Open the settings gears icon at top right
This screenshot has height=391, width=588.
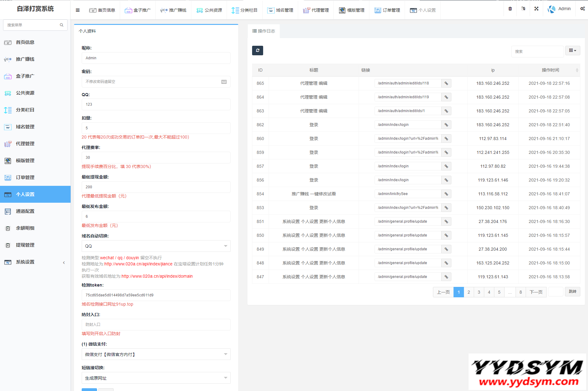(x=582, y=9)
